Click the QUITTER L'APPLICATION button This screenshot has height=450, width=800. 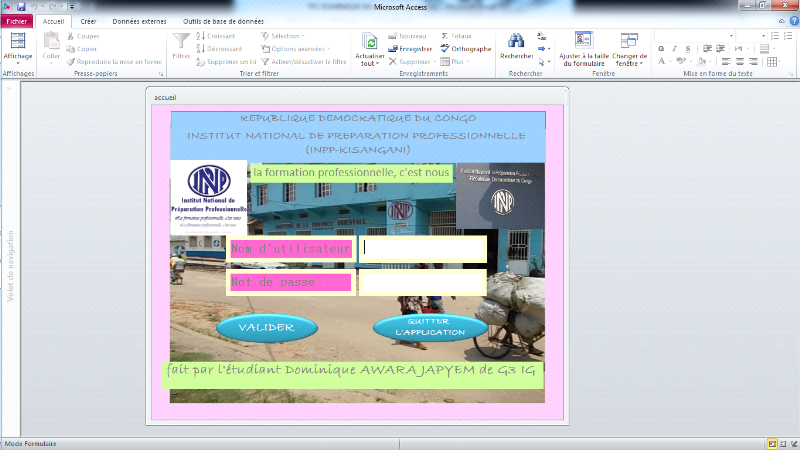tap(430, 327)
